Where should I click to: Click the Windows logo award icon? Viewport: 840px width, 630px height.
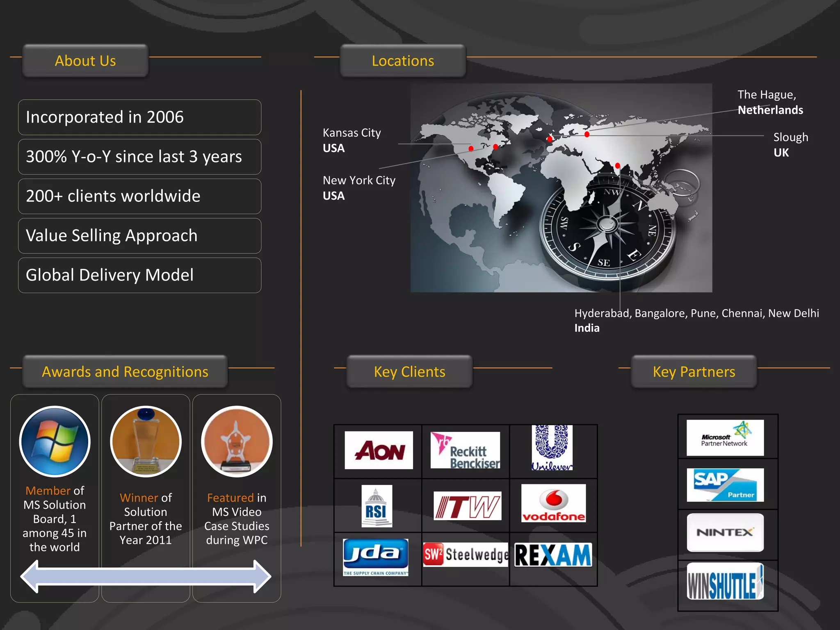[55, 441]
